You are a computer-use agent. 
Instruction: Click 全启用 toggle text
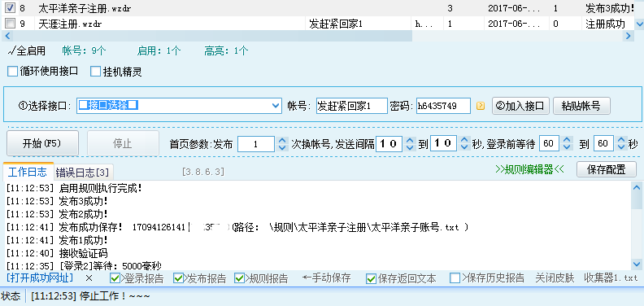pos(27,51)
